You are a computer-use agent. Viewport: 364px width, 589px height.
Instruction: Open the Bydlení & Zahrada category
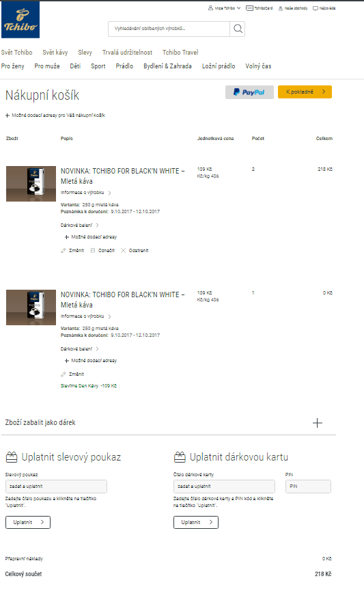pyautogui.click(x=167, y=66)
